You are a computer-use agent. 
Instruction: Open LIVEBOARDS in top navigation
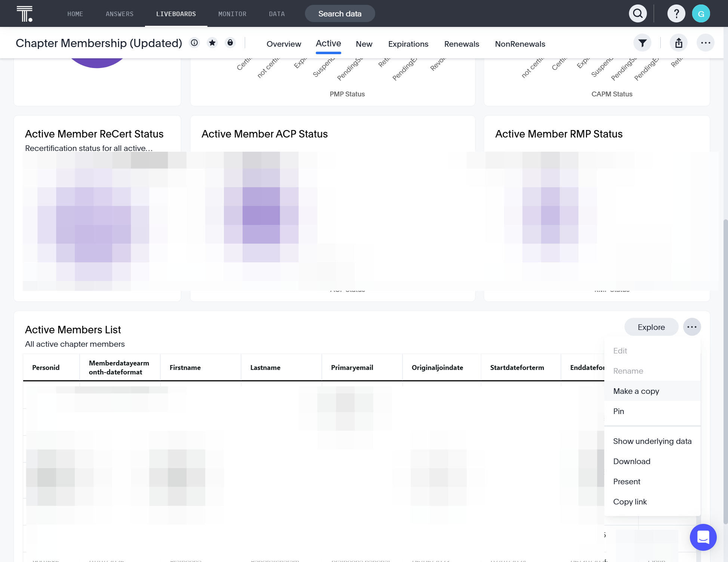coord(176,14)
